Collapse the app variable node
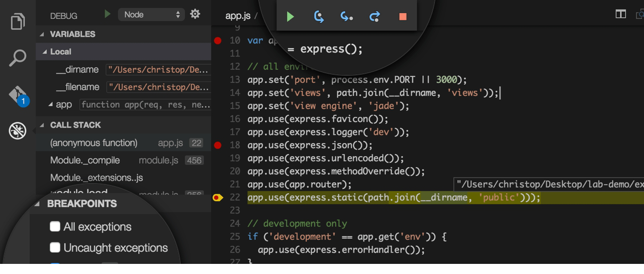 coord(51,104)
